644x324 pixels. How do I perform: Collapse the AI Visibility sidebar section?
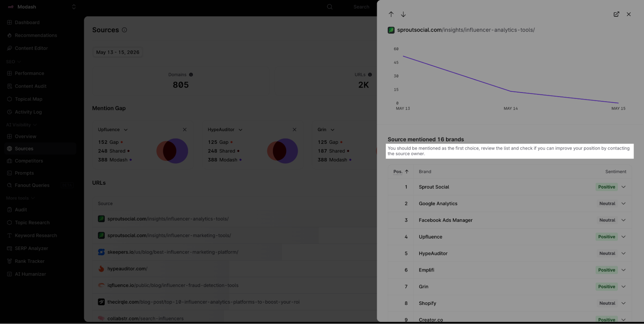click(21, 125)
